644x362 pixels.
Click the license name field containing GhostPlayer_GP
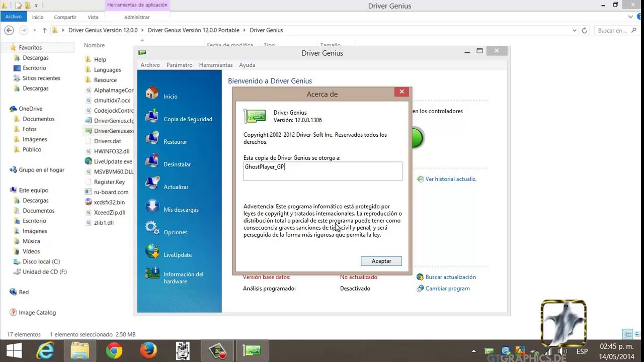[323, 171]
